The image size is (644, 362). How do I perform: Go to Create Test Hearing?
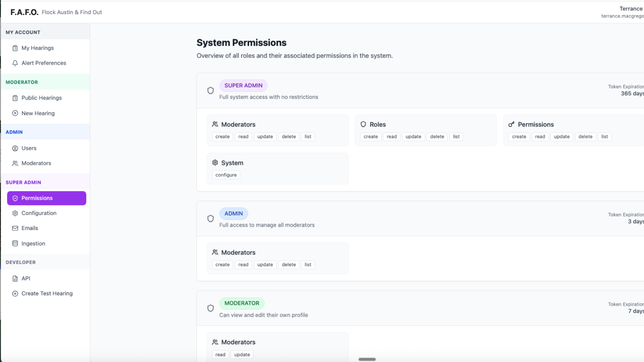coord(47,294)
